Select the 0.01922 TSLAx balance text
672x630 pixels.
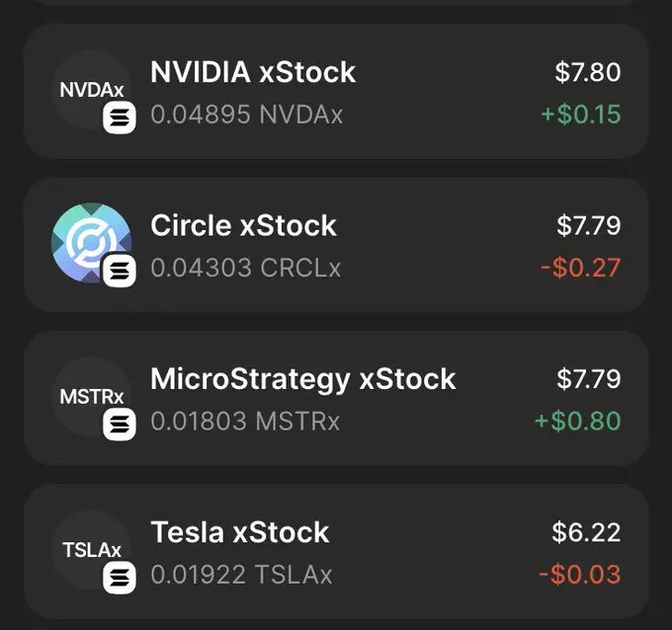click(x=241, y=575)
